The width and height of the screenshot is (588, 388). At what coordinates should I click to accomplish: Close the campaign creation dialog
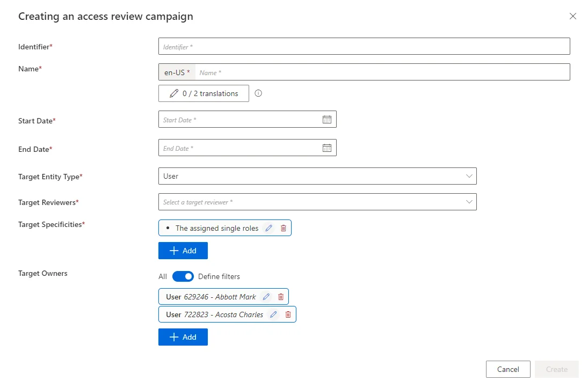[x=572, y=16]
